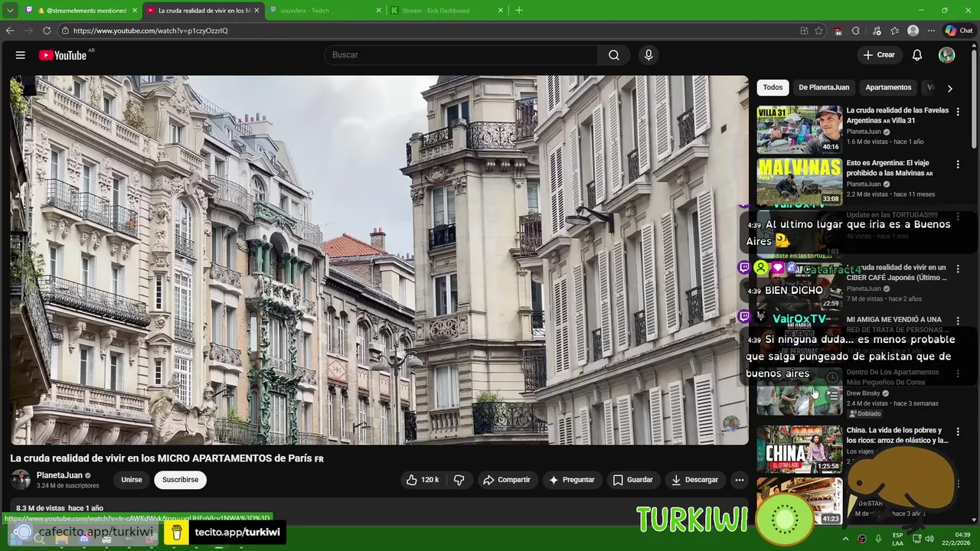980x551 pixels.
Task: Dislike the video
Action: click(x=459, y=480)
